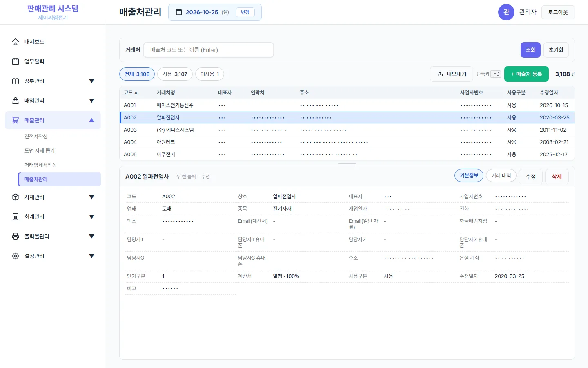This screenshot has width=588, height=368.
Task: Open the 대시보드 home icon
Action: [16, 42]
